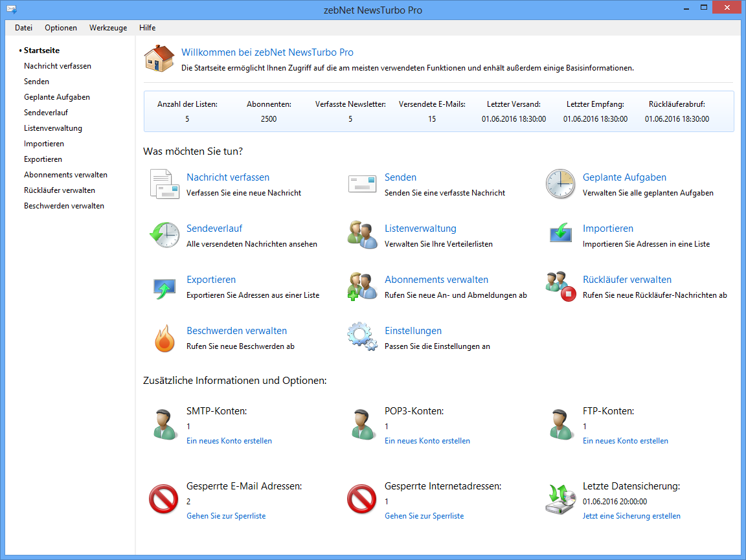
Task: Click the Listenverwaltung people icon
Action: 363,235
